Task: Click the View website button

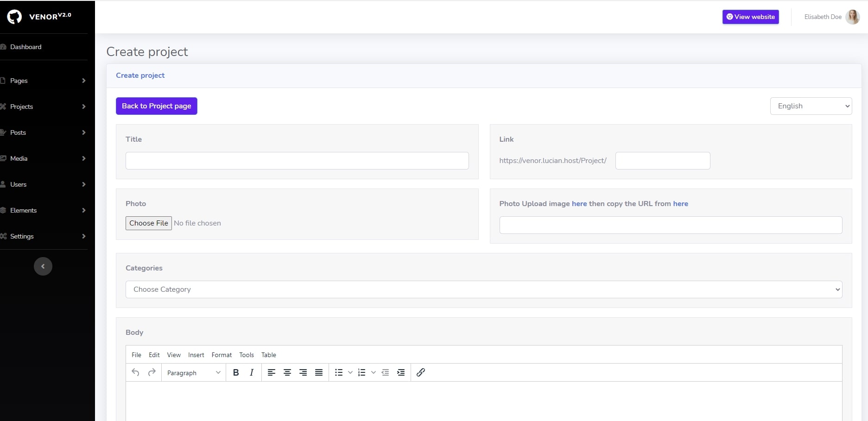Action: (x=750, y=17)
